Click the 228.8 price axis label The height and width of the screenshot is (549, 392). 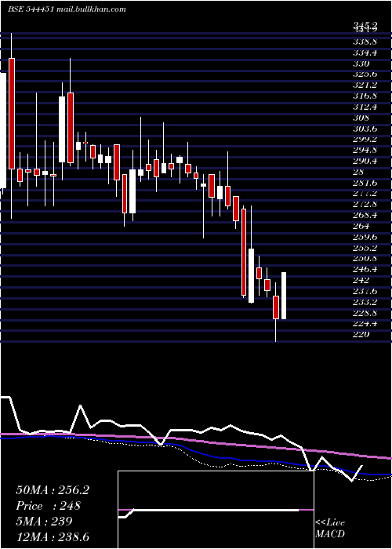(x=365, y=313)
